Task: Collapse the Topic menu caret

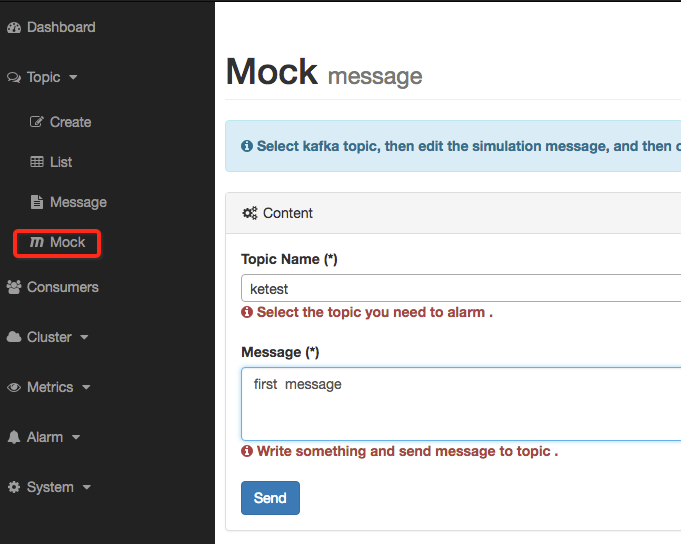Action: click(x=73, y=78)
